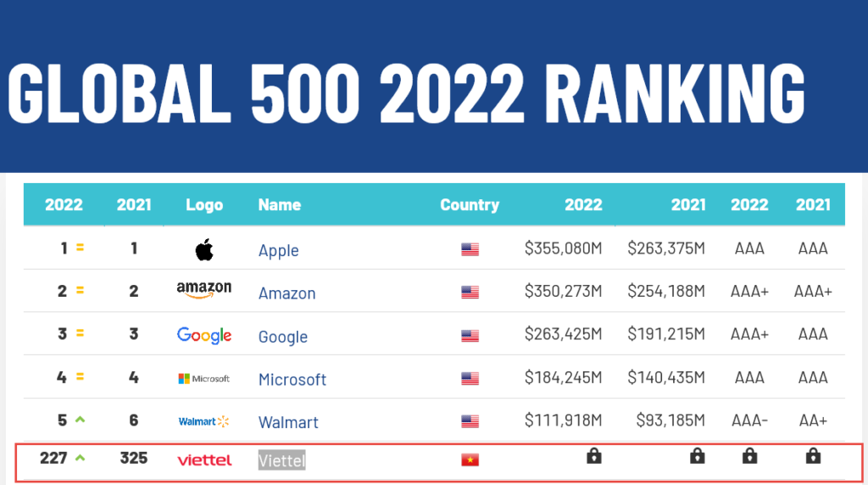Click the United States flag beside Apple
Screen dimensions: 868x485
coord(470,249)
